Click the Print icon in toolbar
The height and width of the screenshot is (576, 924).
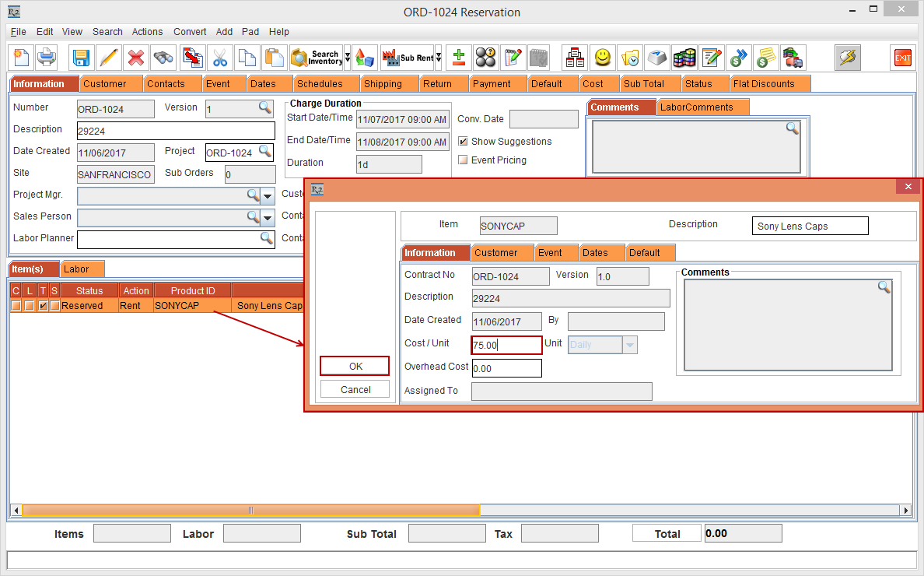point(47,58)
